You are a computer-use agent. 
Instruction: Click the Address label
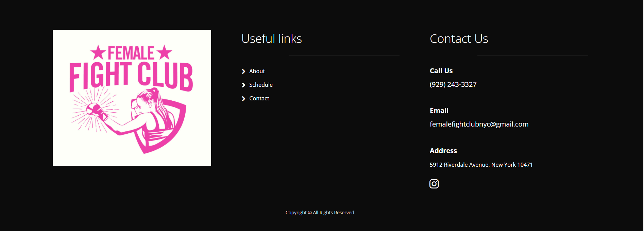pyautogui.click(x=443, y=151)
